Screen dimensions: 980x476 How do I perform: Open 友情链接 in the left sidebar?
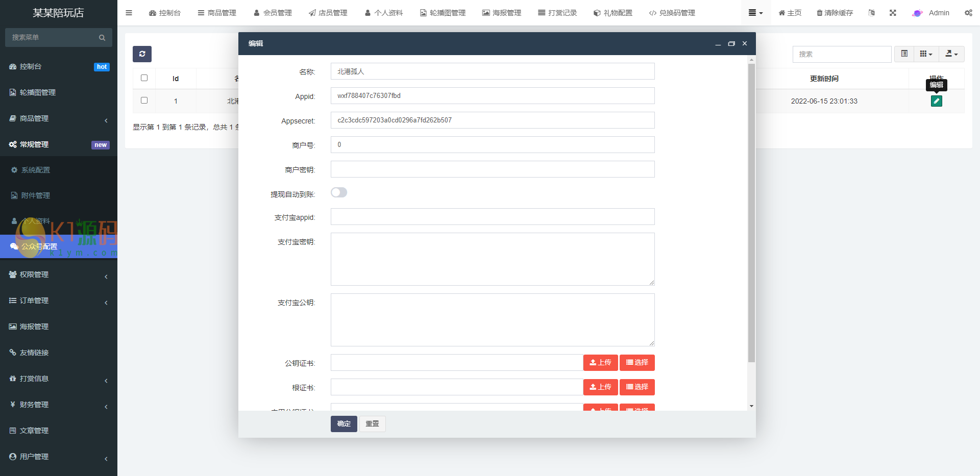click(59, 353)
